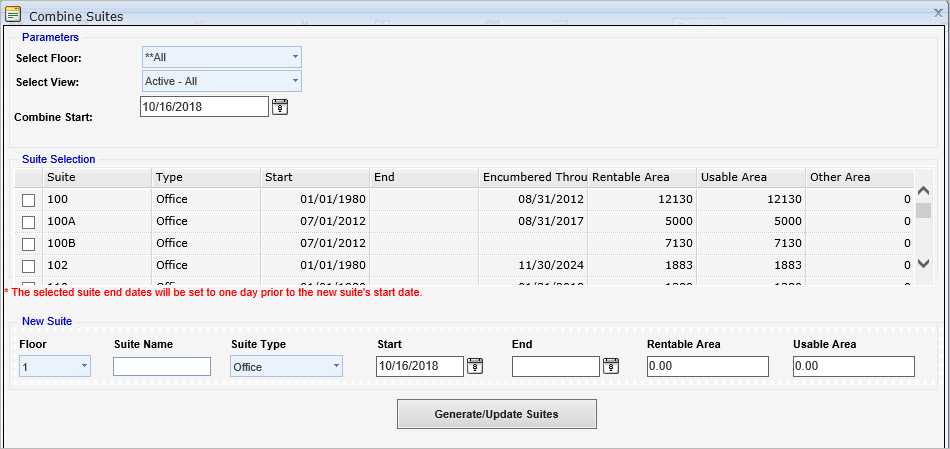Open the New Suite Start date calendar
This screenshot has width=950, height=449.
[x=475, y=365]
